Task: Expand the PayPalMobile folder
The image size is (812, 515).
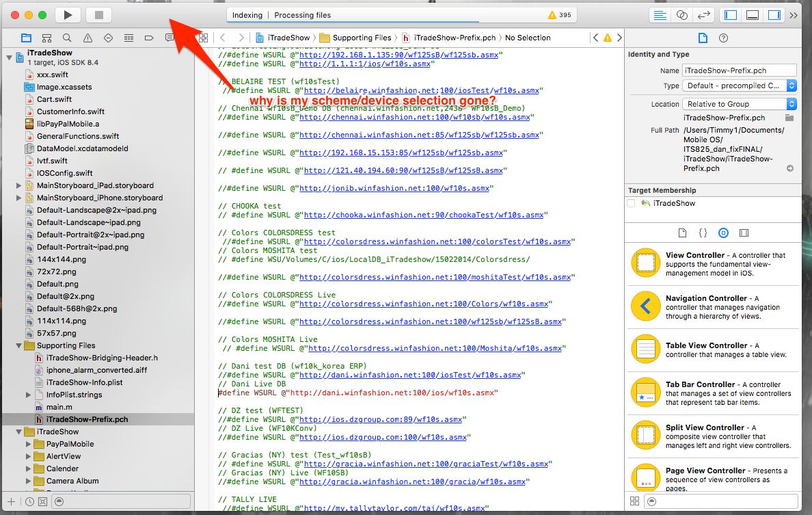Action: click(29, 444)
